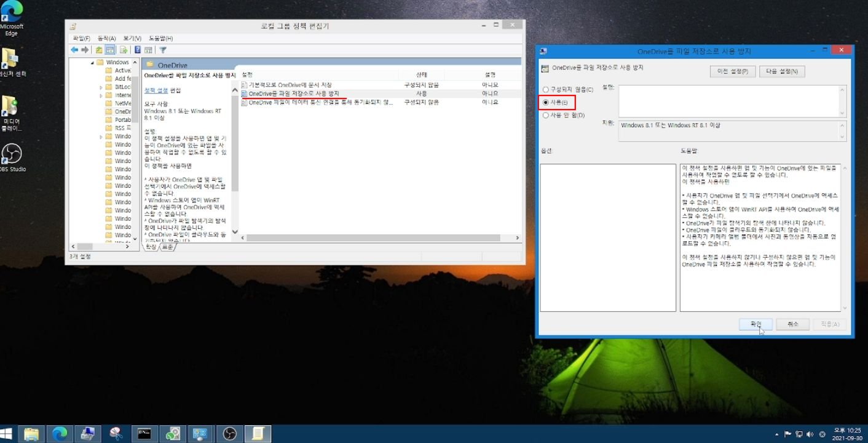Select the 사용 안 함(D) radio button
The image size is (868, 443).
pyautogui.click(x=563, y=115)
